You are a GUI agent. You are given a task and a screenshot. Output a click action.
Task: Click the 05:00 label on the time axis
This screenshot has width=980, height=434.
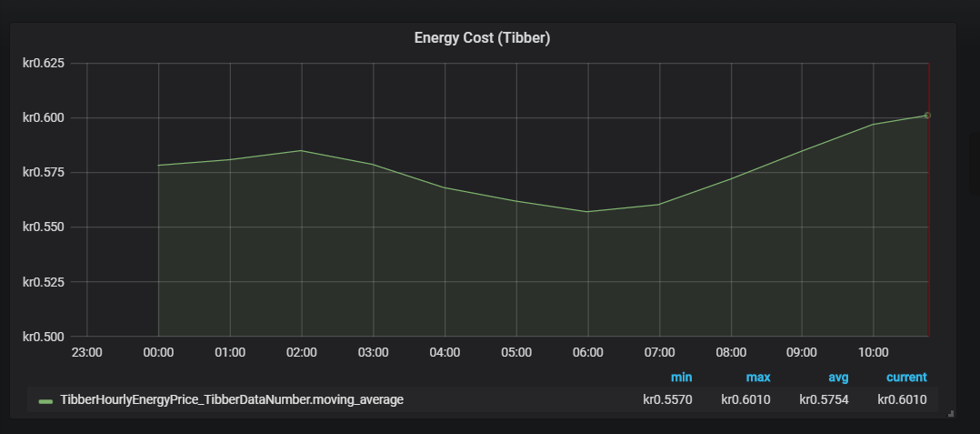[x=516, y=352]
